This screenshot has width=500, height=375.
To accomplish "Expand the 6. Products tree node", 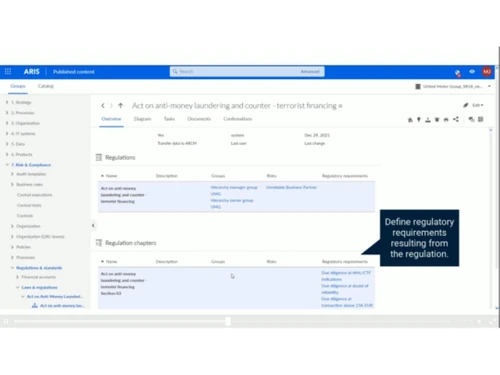I will pyautogui.click(x=7, y=154).
